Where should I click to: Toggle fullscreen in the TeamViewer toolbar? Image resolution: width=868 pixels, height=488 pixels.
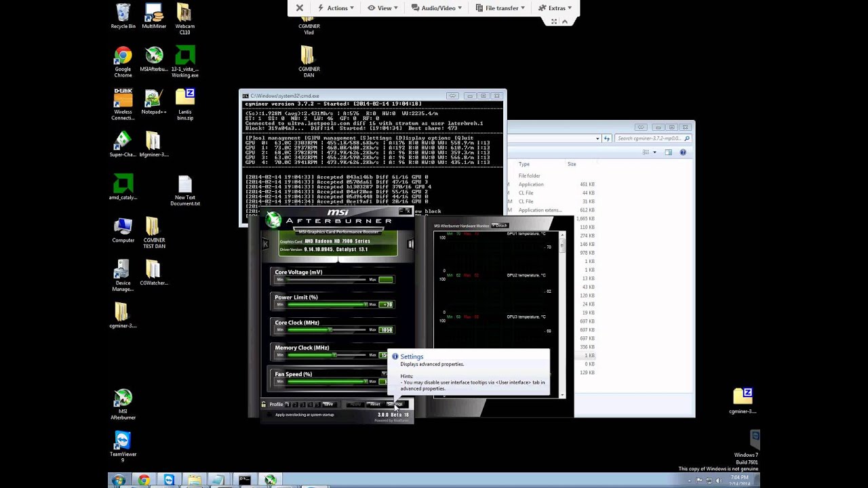[x=554, y=22]
